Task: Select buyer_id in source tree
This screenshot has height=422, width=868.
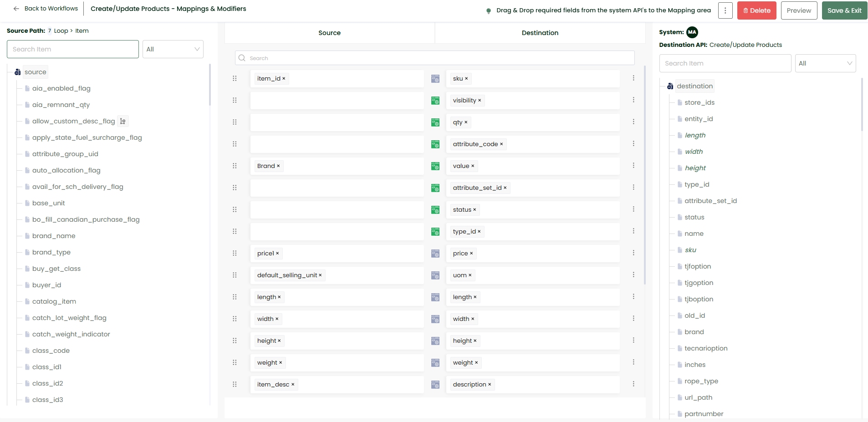Action: (x=46, y=285)
